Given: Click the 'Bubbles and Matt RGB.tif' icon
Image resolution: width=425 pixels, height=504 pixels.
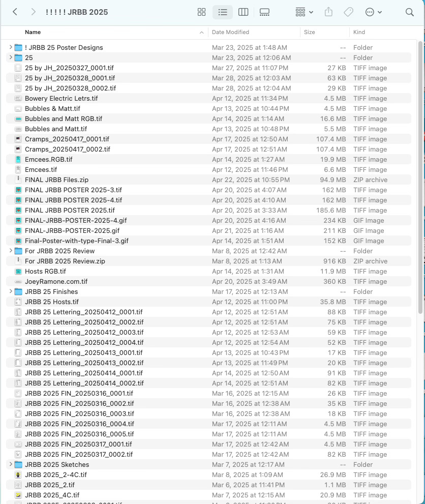Looking at the screenshot, I should (18, 118).
